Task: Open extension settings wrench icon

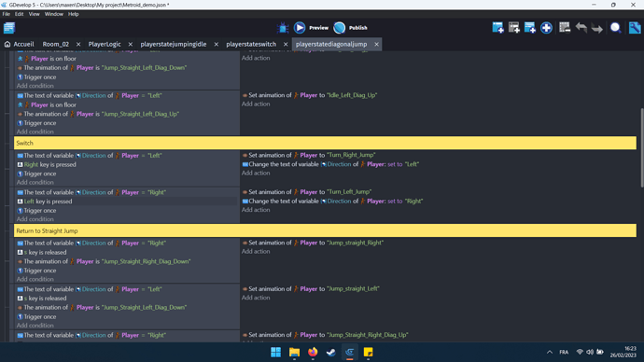Action: 635,28
